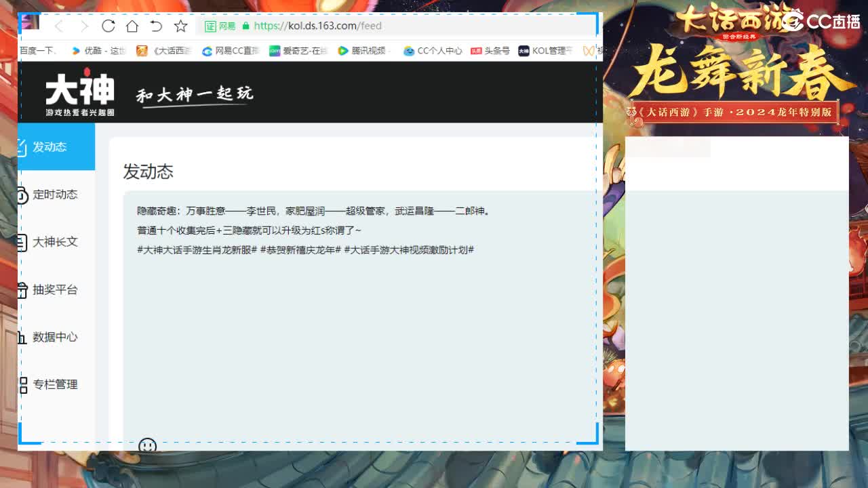Click the clock icon beside 定时动态

[22, 195]
